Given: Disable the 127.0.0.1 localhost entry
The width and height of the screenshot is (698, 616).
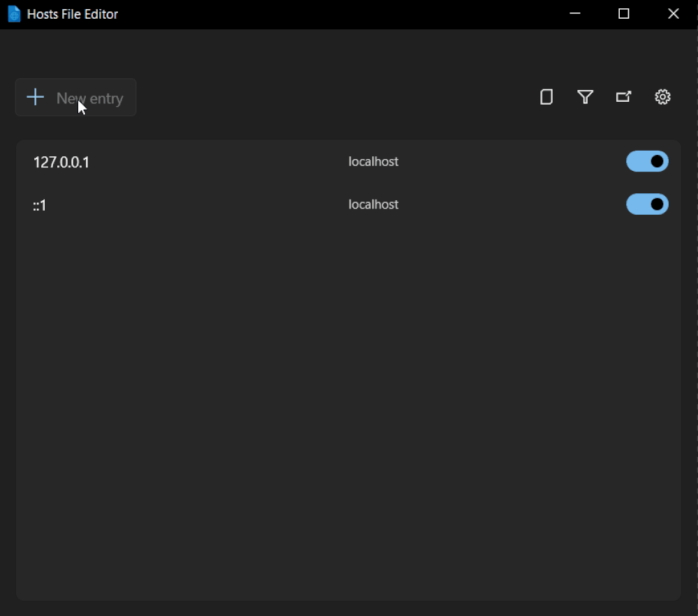Looking at the screenshot, I should click(647, 161).
